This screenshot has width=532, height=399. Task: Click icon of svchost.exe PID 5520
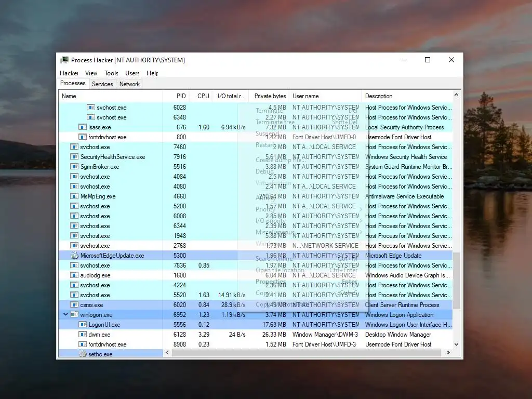click(x=74, y=295)
